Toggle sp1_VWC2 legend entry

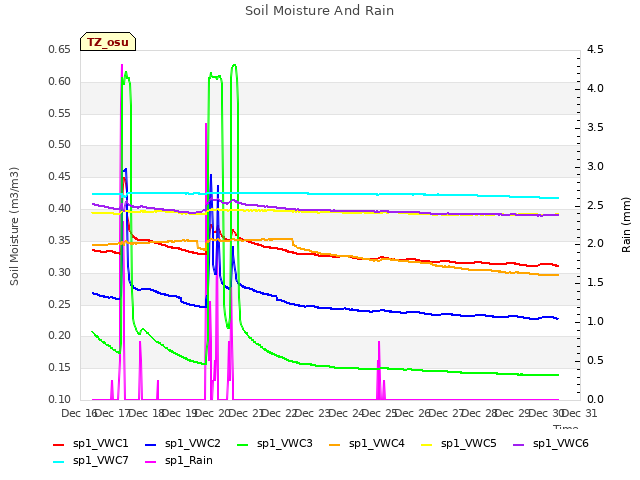click(x=183, y=444)
